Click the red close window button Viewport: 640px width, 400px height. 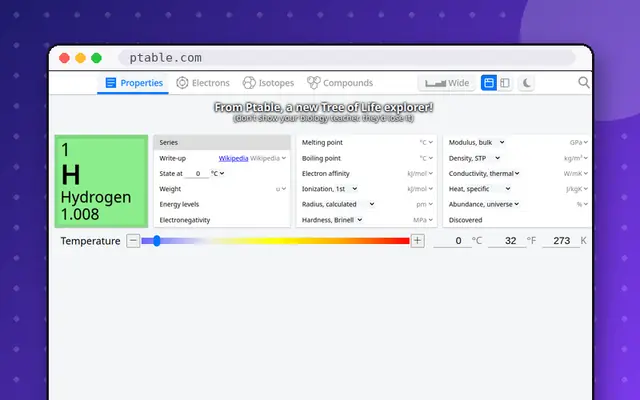(64, 58)
